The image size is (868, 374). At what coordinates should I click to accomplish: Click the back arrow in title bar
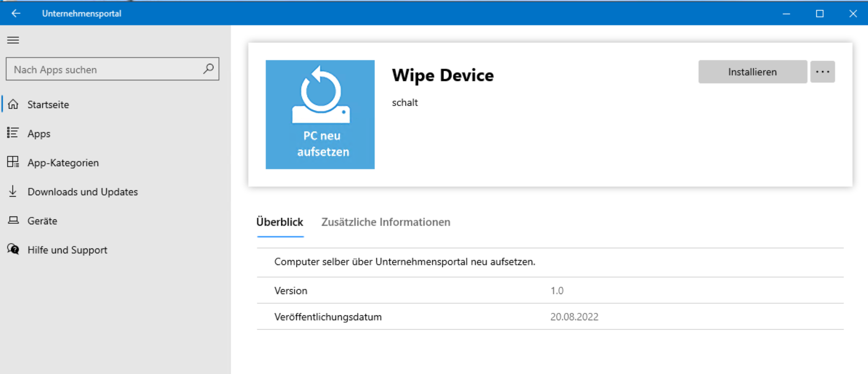coord(16,14)
